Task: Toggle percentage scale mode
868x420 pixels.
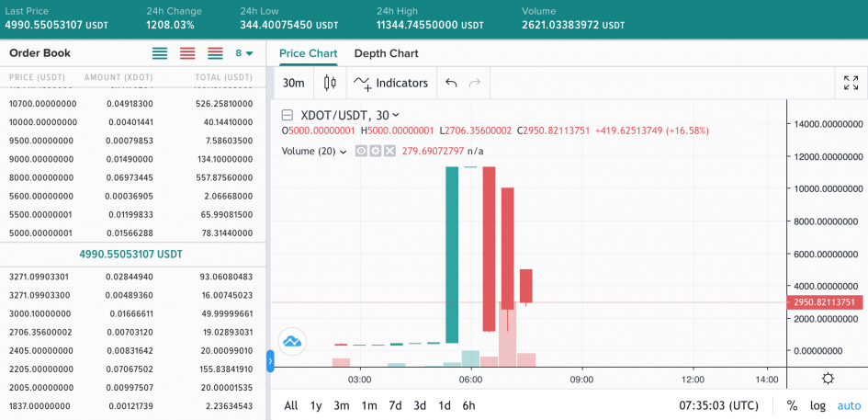Action: [792, 405]
